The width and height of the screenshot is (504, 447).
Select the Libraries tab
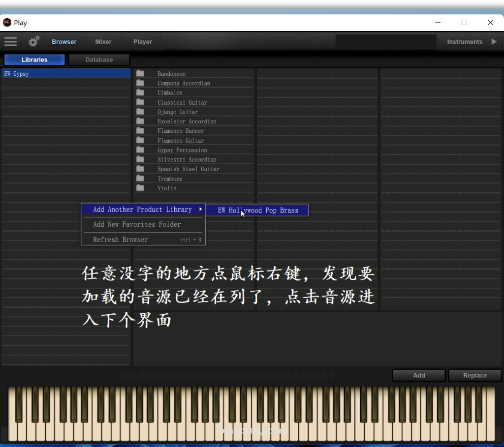pos(34,60)
